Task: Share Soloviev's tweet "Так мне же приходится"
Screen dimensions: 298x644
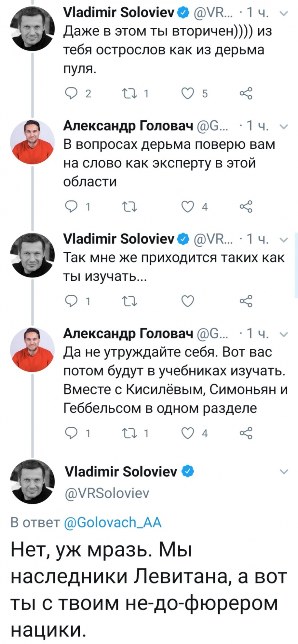Action: tap(246, 301)
